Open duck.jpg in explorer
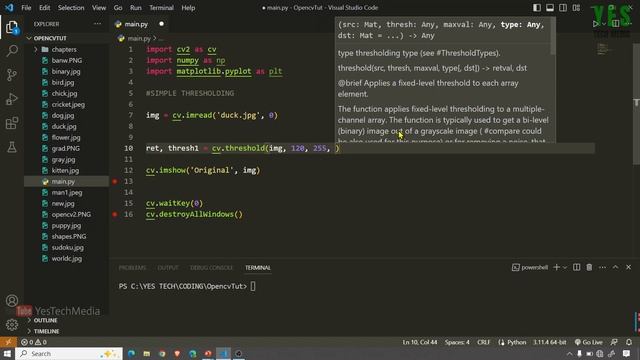The height and width of the screenshot is (360, 640). pos(64,127)
